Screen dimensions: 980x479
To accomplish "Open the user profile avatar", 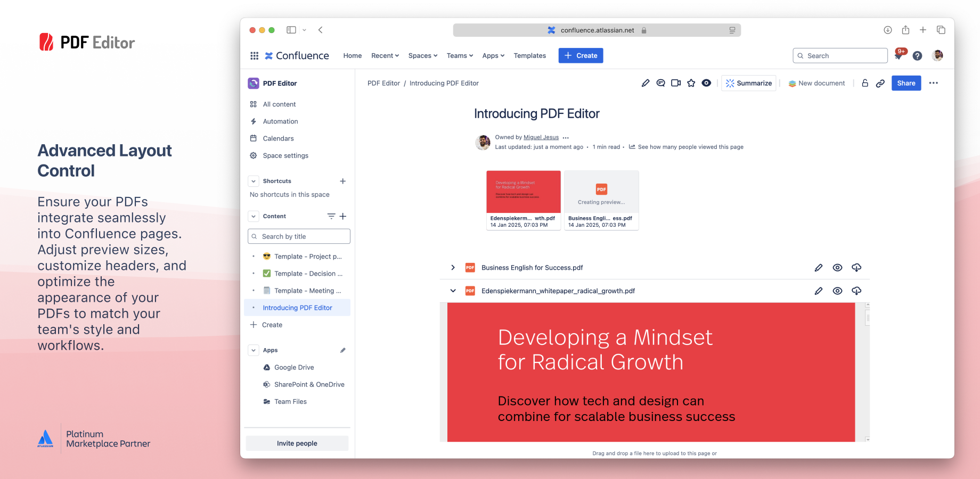I will tap(937, 55).
